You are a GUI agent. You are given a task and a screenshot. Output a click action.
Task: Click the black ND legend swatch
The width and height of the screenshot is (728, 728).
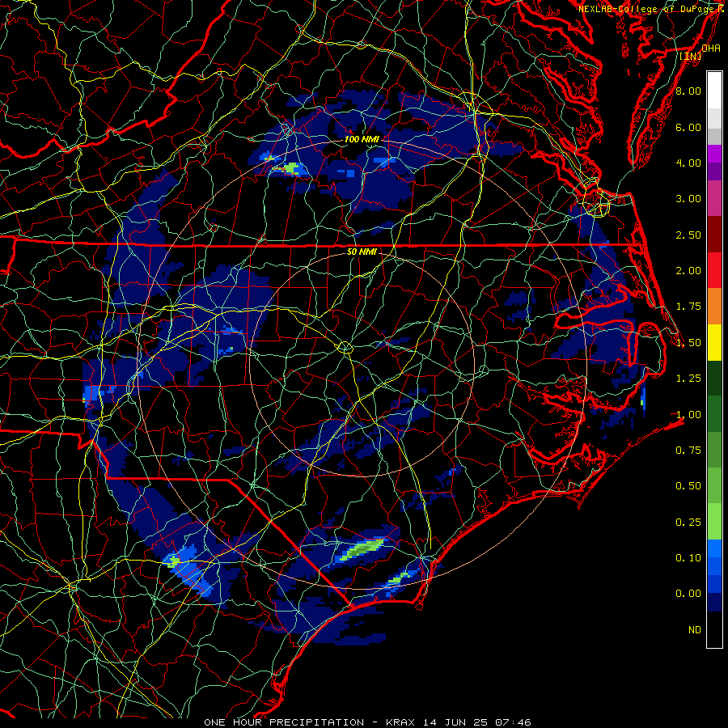(714, 629)
